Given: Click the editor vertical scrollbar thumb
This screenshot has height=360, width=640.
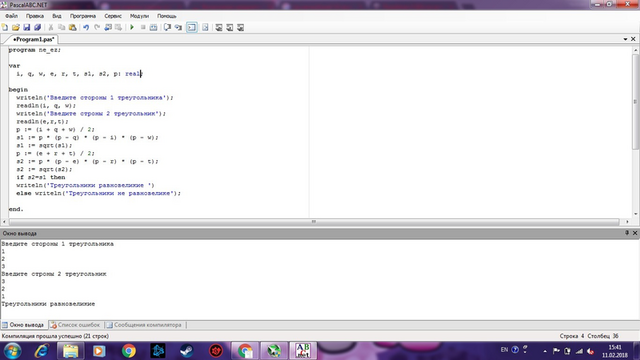Looking at the screenshot, I should point(636,102).
